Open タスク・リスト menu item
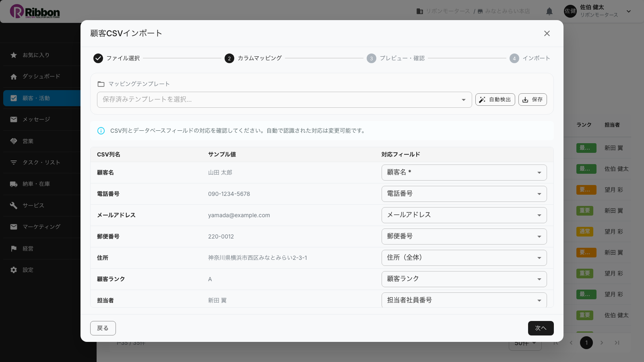 point(42,162)
